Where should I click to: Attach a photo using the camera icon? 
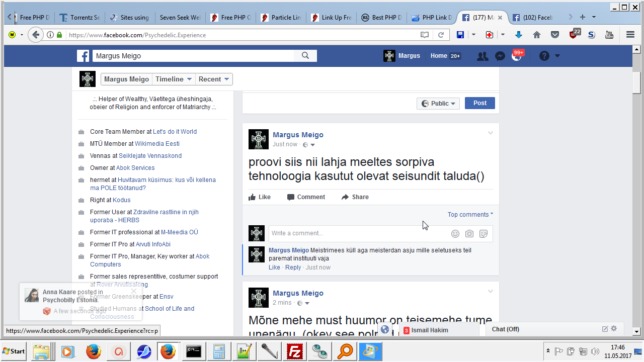coord(469,233)
